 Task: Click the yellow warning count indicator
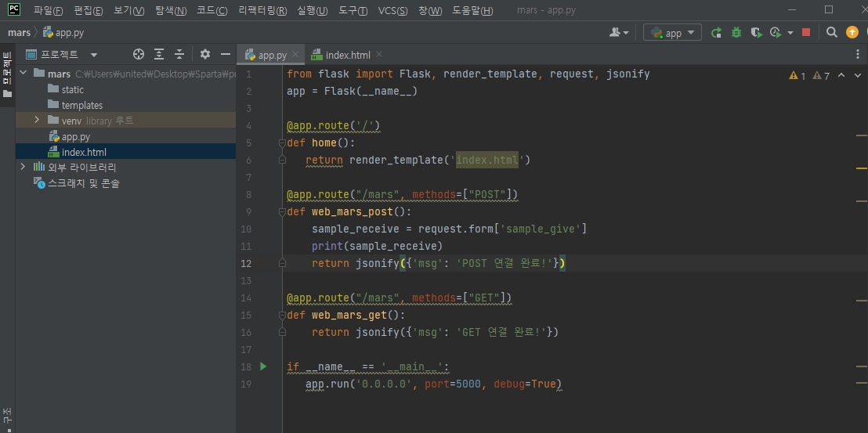point(797,76)
